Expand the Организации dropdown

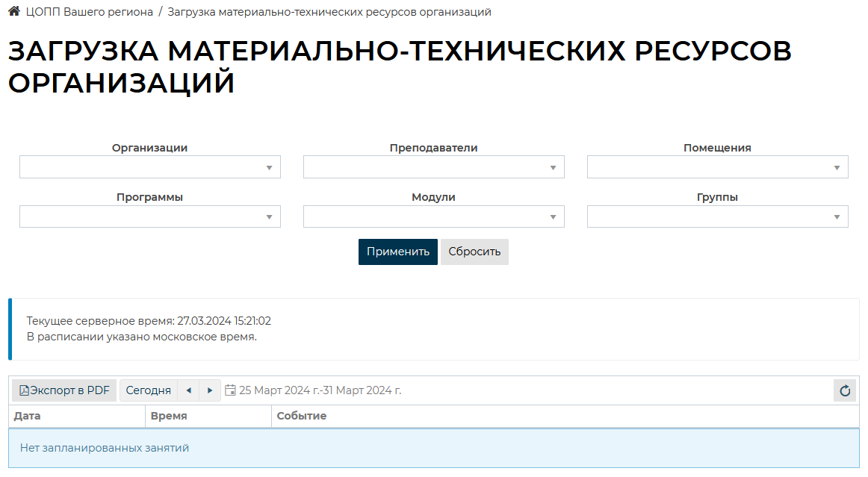coord(149,167)
